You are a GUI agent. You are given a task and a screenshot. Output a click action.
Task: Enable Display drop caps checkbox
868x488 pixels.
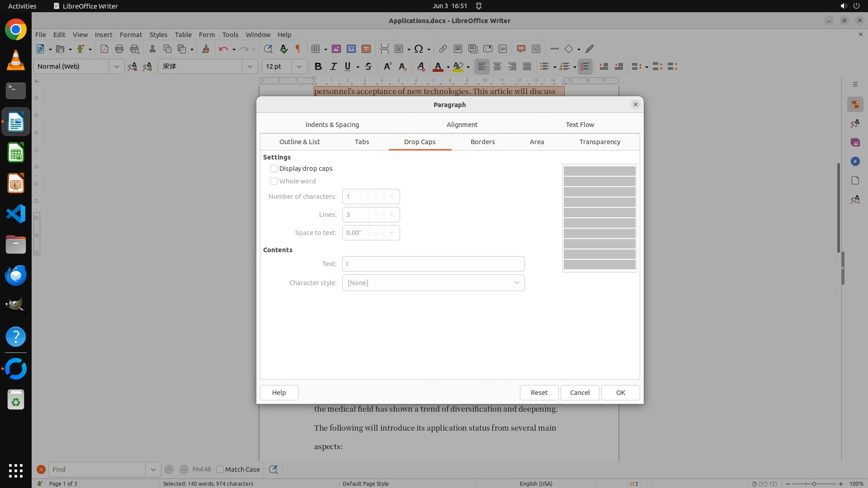tap(274, 169)
